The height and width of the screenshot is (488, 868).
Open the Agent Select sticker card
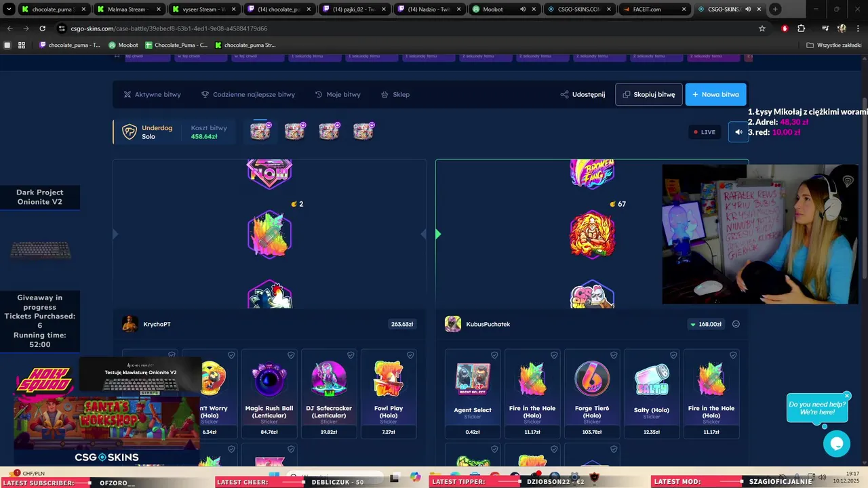click(x=473, y=394)
